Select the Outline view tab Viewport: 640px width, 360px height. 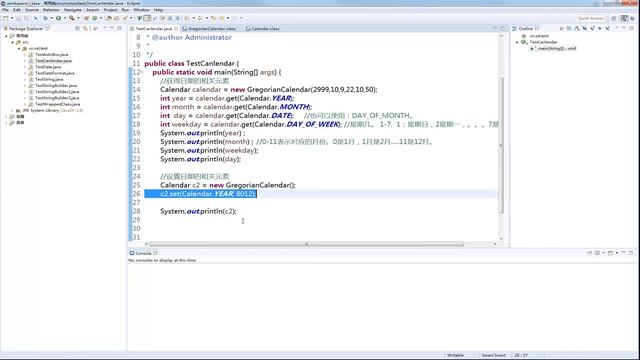coord(525,29)
